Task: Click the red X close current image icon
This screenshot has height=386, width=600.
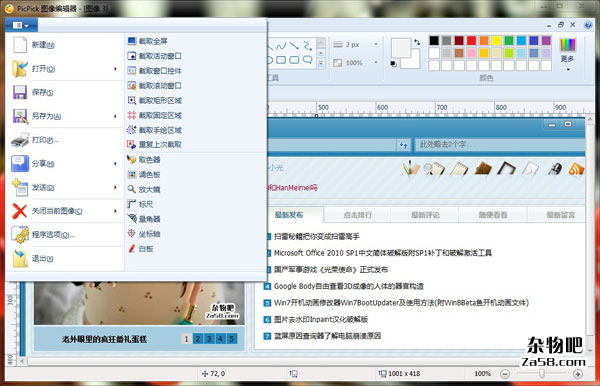Action: (x=20, y=211)
